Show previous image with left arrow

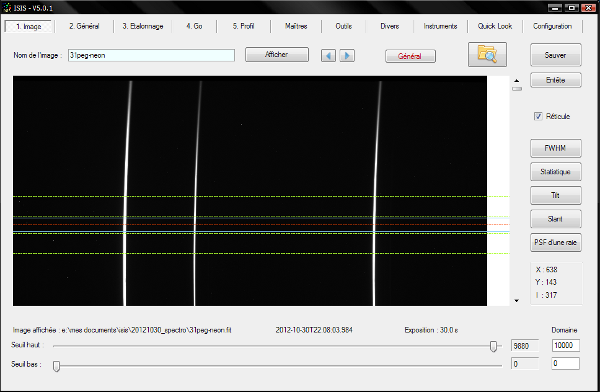(x=328, y=56)
